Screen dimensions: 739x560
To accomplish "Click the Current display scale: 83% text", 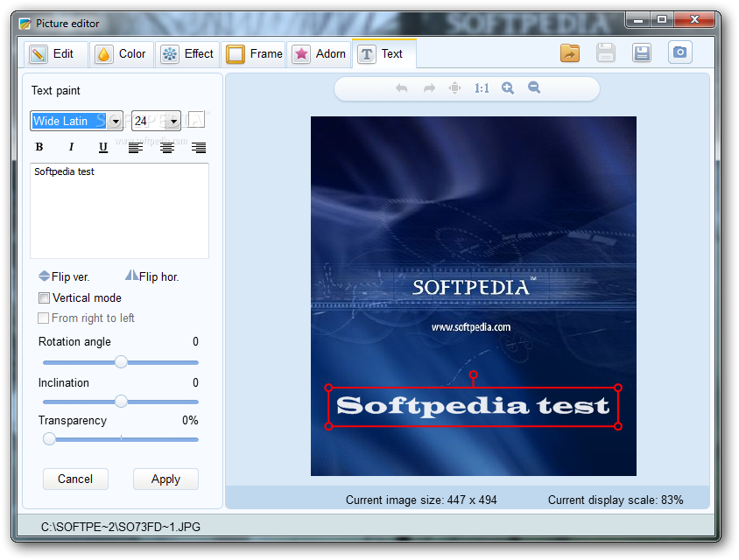I will [615, 500].
